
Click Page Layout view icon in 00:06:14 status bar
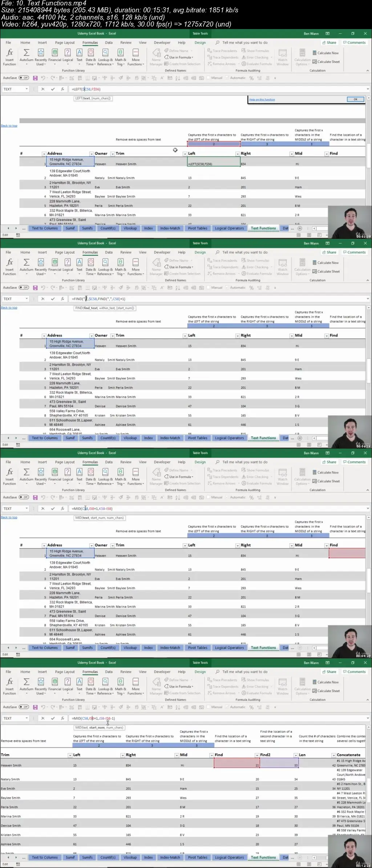(x=309, y=445)
